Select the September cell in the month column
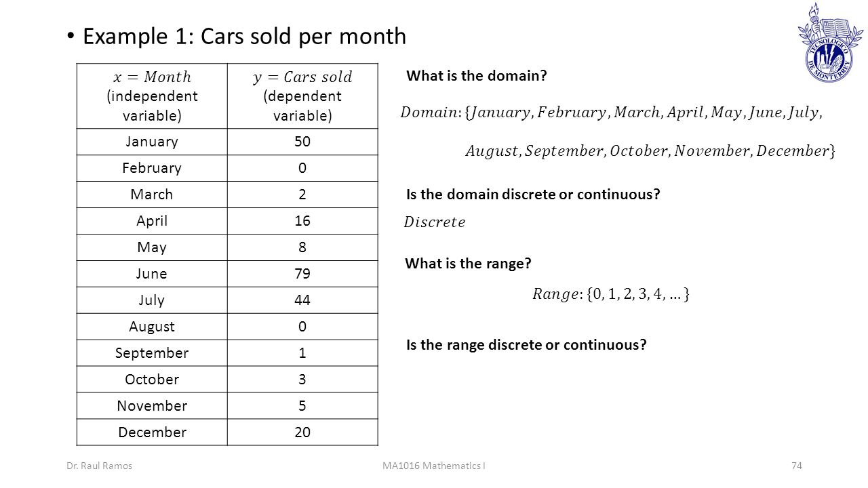 pos(152,353)
